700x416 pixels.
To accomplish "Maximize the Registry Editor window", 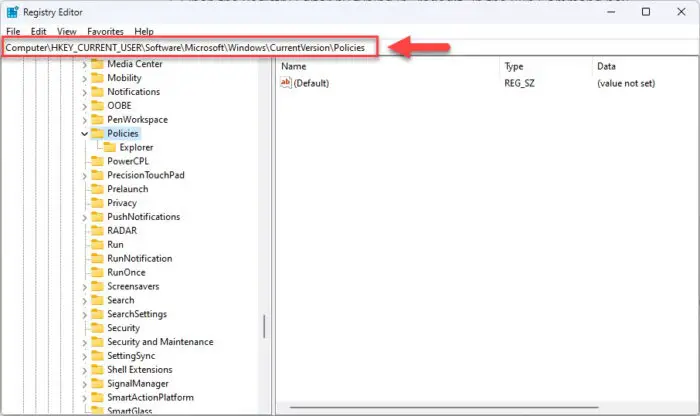I will [x=646, y=12].
